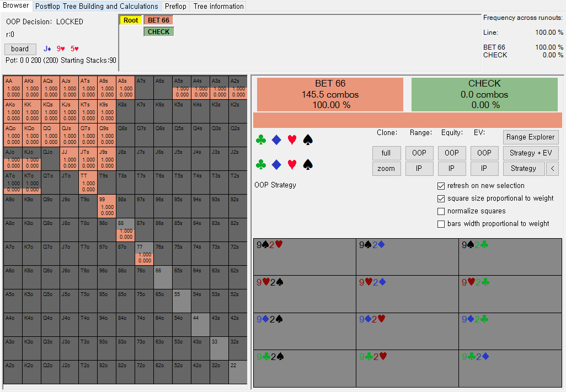Click the blue diamond icon in the lower suit row
The width and height of the screenshot is (566, 392).
click(276, 164)
